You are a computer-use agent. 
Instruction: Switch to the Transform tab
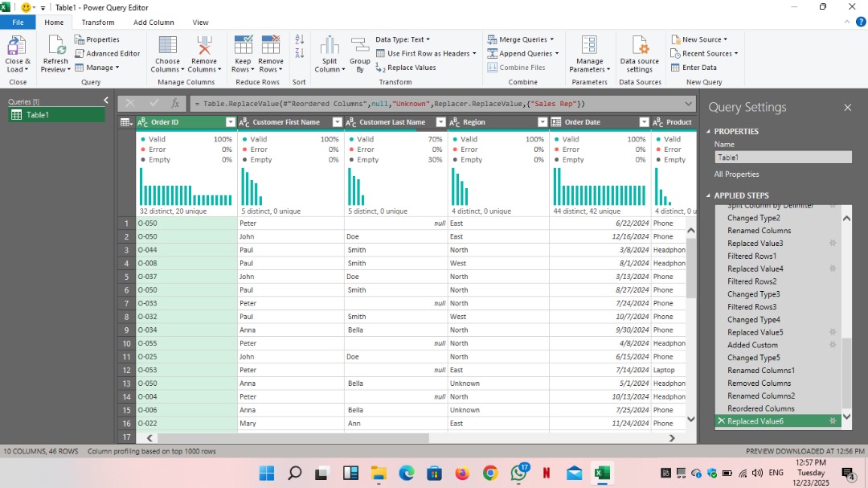pos(98,23)
